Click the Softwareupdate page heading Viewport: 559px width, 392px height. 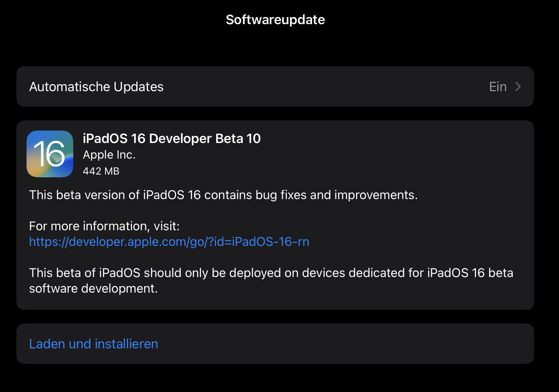pos(275,19)
